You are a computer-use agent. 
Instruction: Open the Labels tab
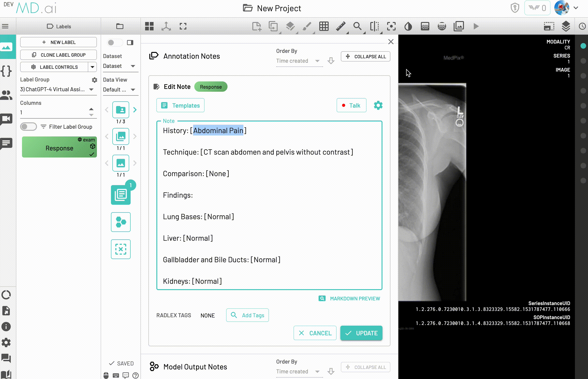(x=59, y=26)
